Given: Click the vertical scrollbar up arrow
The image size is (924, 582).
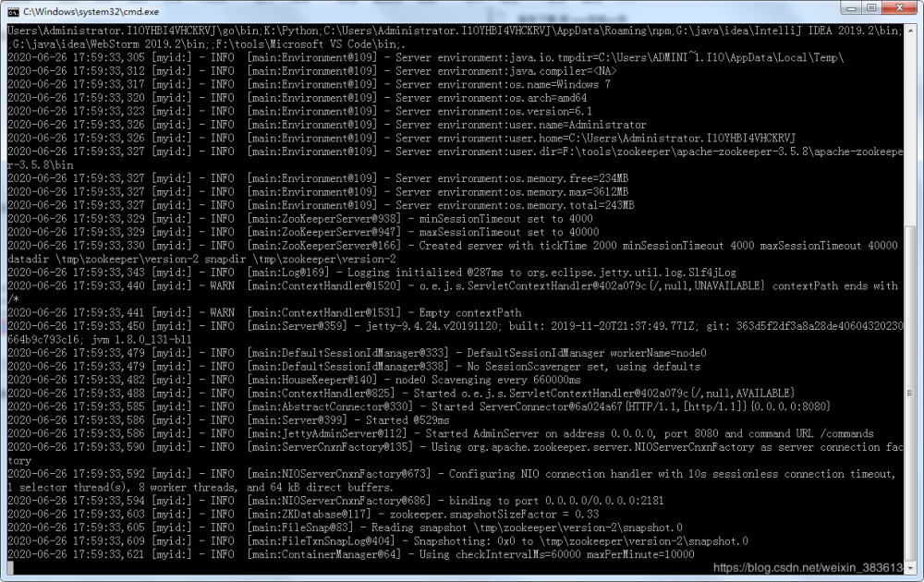Looking at the screenshot, I should point(910,30).
